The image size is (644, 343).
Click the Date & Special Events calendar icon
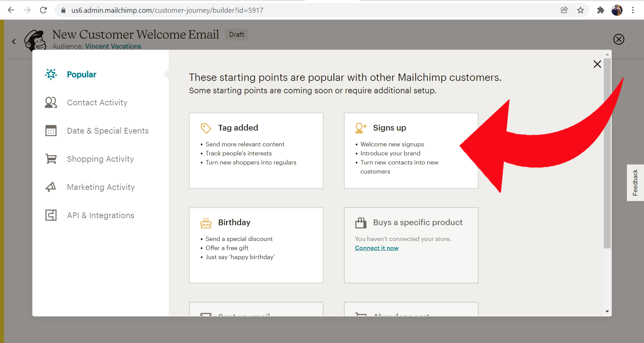51,131
